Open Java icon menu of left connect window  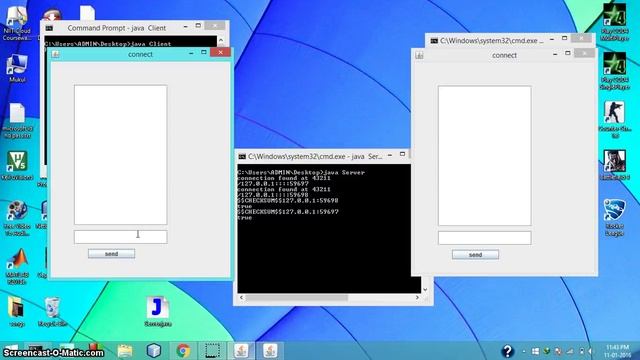[x=56, y=54]
